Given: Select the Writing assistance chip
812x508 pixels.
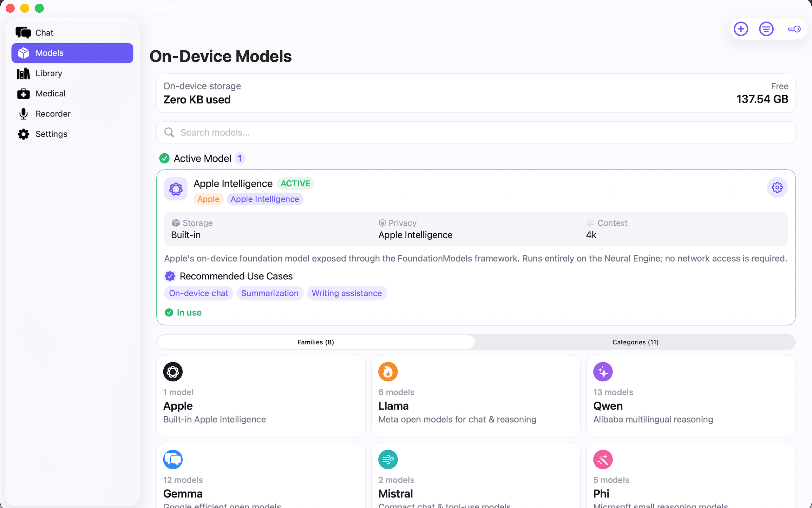Looking at the screenshot, I should (x=347, y=293).
